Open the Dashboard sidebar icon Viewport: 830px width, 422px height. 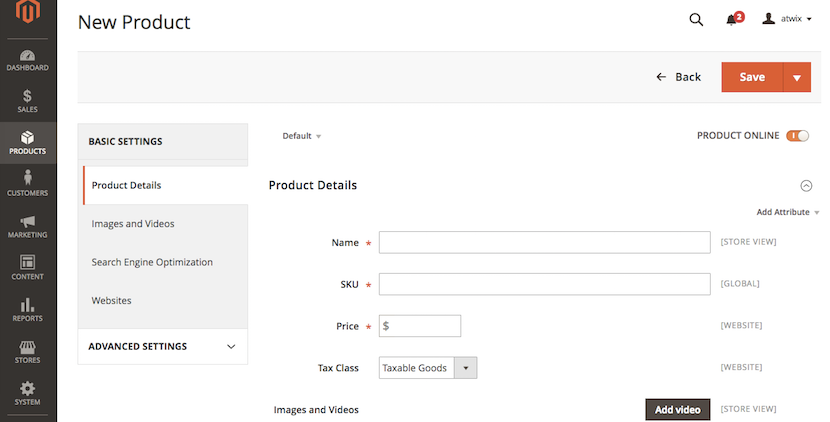pos(28,60)
